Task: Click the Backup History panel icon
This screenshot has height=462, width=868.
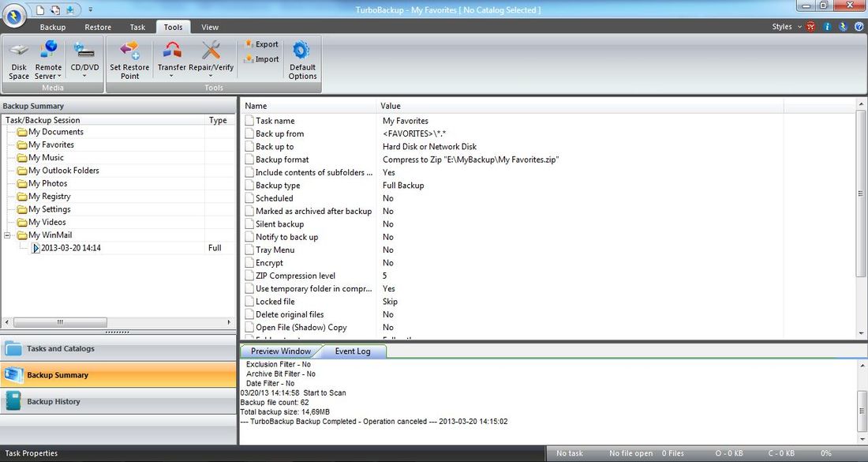Action: [x=13, y=401]
